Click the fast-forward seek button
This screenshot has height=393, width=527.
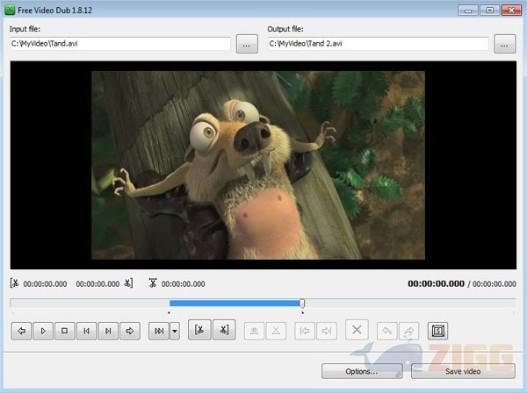point(159,331)
